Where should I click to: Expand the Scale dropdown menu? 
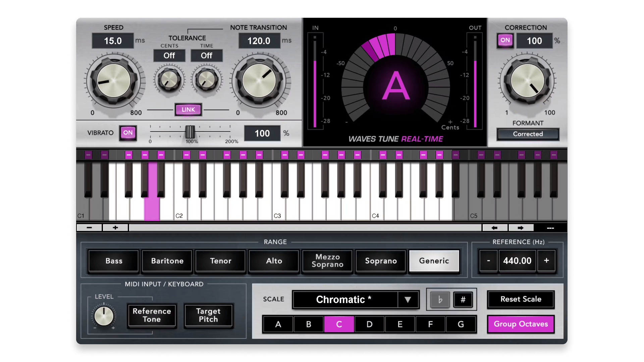pyautogui.click(x=407, y=299)
